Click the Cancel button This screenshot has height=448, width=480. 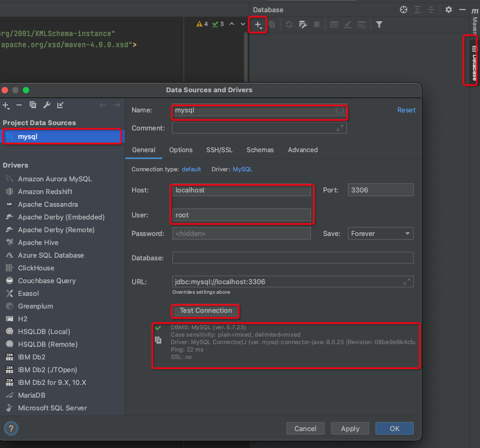tap(305, 429)
